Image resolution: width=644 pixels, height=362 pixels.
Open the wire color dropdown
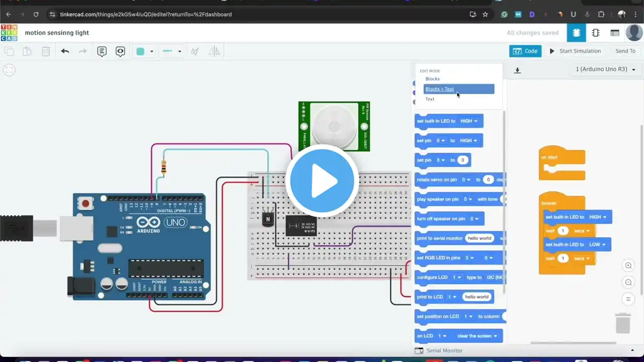tap(144, 51)
